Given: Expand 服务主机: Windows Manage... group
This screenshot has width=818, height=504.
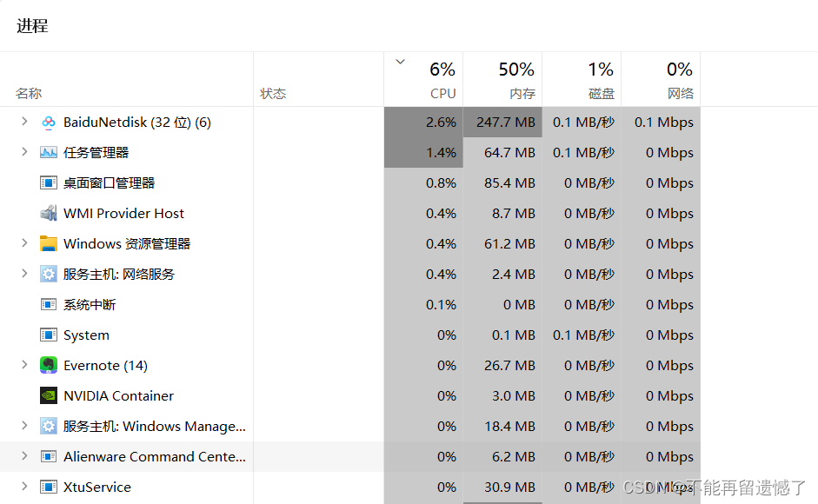Looking at the screenshot, I should click(24, 425).
